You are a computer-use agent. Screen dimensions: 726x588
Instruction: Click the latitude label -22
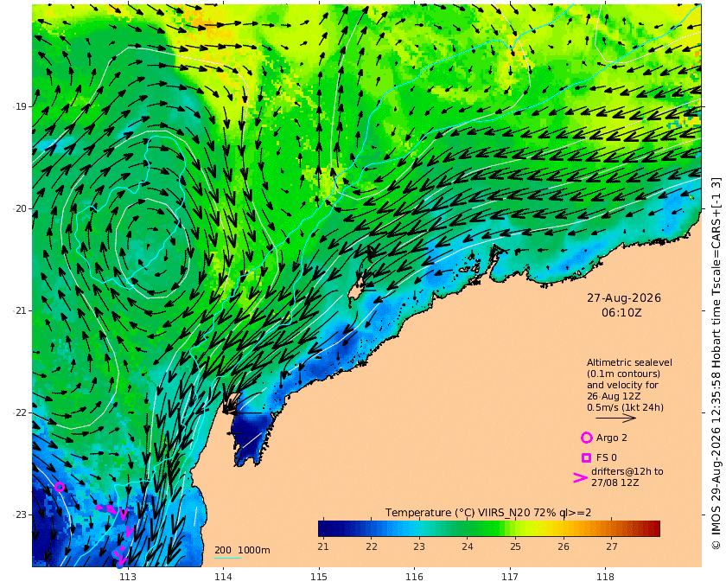pyautogui.click(x=19, y=412)
